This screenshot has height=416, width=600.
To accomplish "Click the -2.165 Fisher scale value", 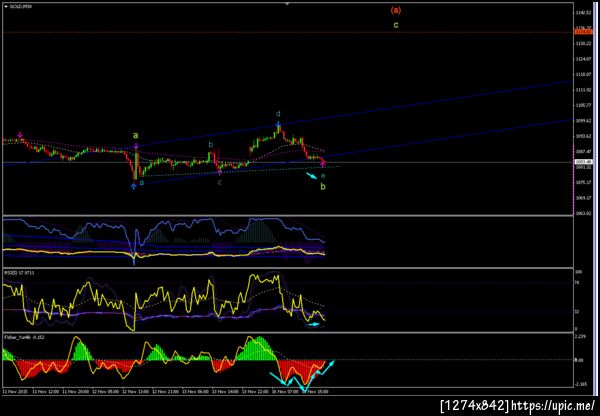I will pos(580,383).
